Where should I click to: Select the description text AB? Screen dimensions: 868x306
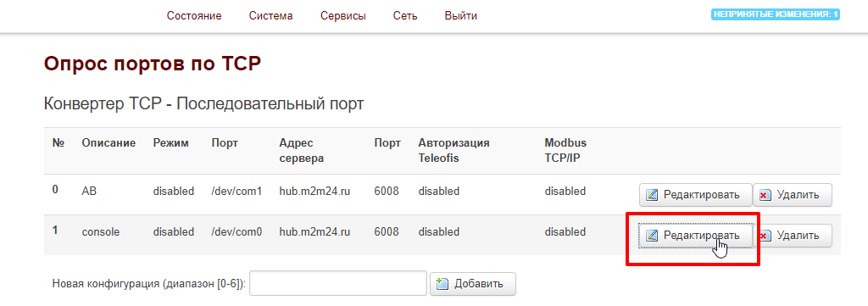click(89, 192)
